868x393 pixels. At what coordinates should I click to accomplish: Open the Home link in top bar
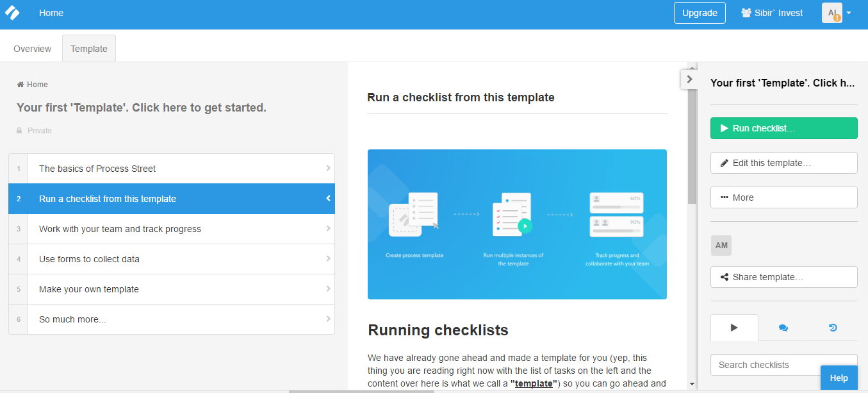click(51, 13)
